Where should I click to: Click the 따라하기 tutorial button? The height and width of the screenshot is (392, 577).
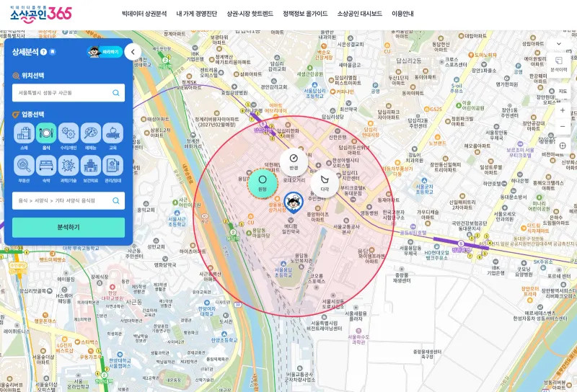(105, 52)
